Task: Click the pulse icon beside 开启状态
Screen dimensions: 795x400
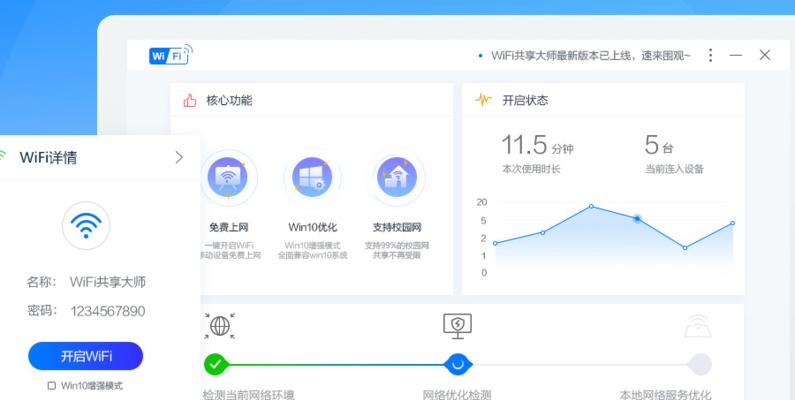Action: coord(483,100)
